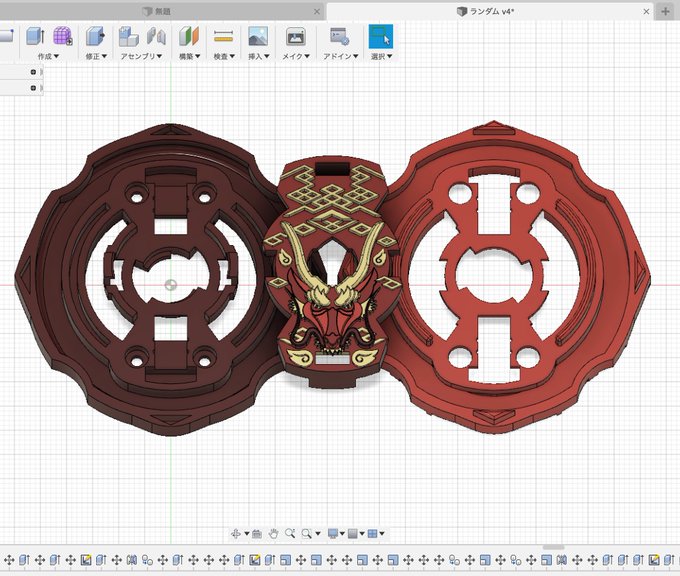This screenshot has width=680, height=576.
Task: Click the Zoom Window icon
Action: pos(307,533)
